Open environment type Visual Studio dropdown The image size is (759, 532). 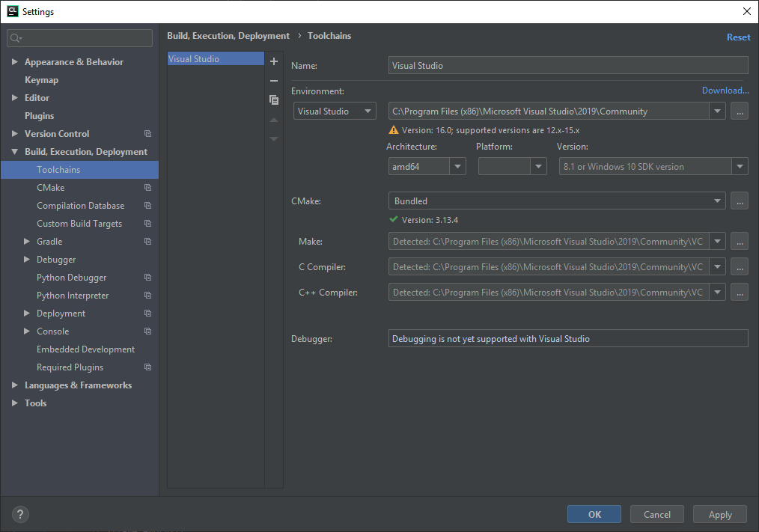coord(335,111)
